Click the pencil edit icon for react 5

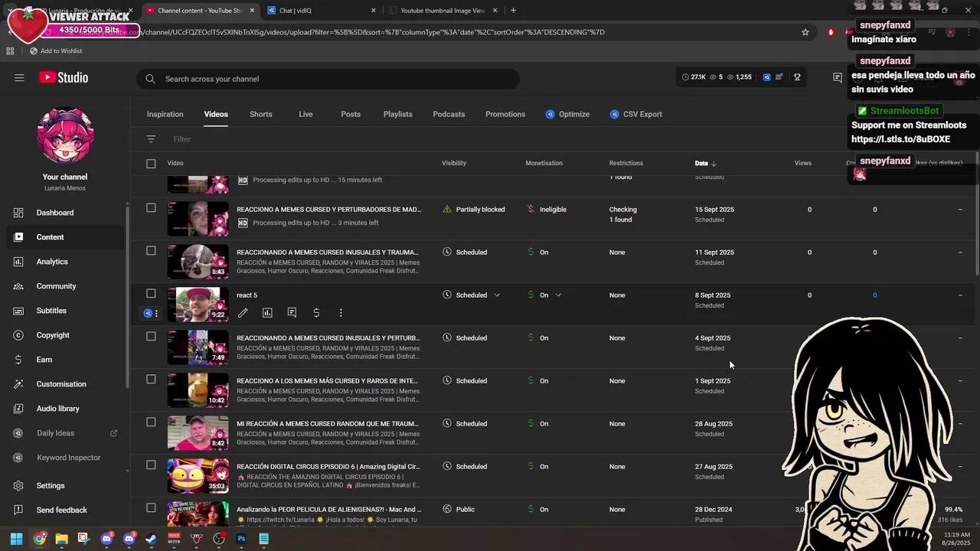[243, 313]
